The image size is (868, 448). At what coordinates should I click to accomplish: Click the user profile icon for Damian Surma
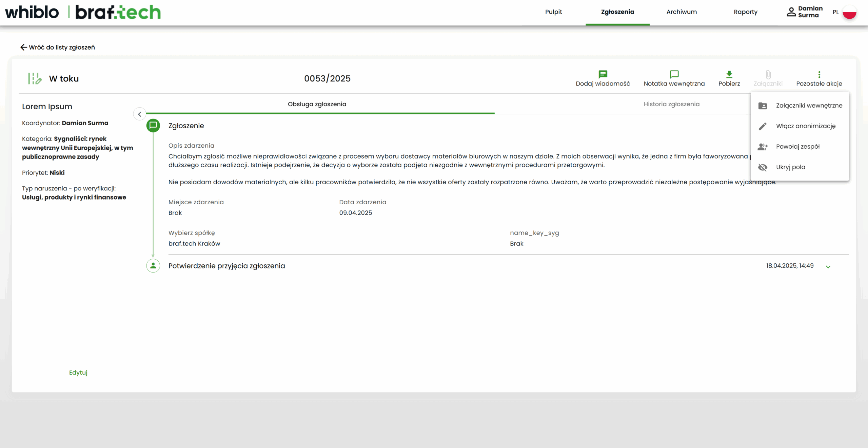791,12
